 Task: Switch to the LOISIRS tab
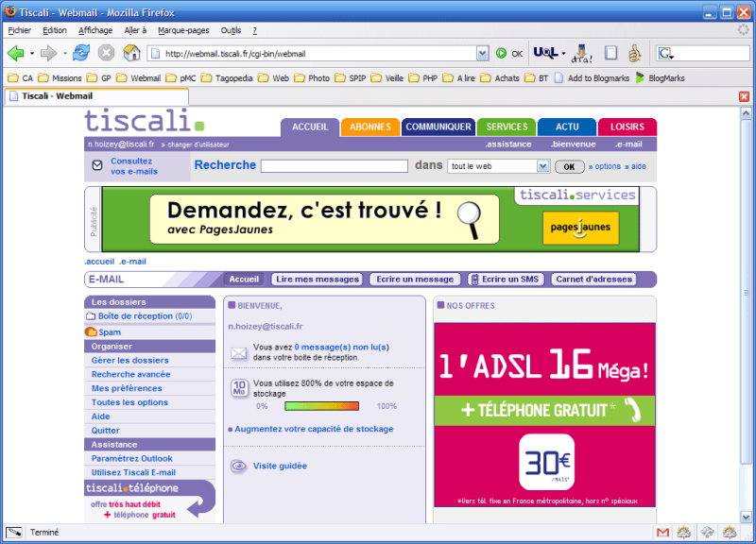click(627, 127)
